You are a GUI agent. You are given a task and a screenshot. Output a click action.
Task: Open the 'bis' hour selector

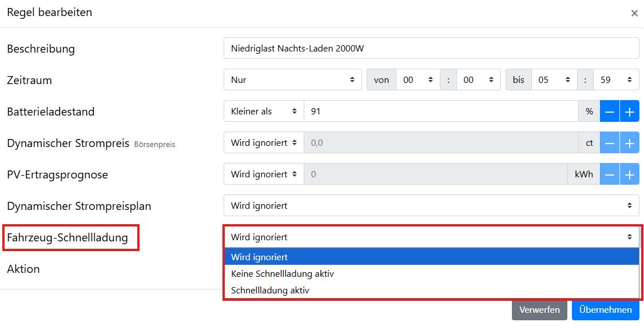click(x=554, y=80)
